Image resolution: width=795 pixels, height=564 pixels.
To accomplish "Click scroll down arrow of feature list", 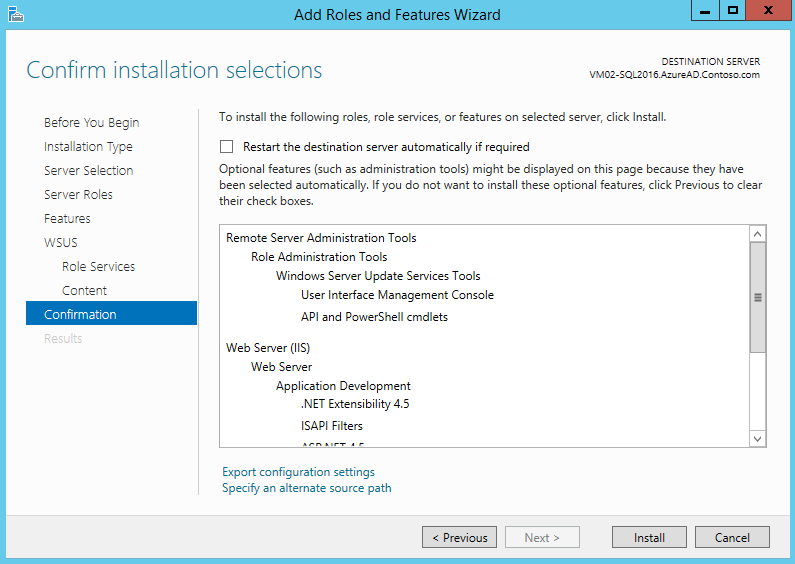I will [757, 439].
